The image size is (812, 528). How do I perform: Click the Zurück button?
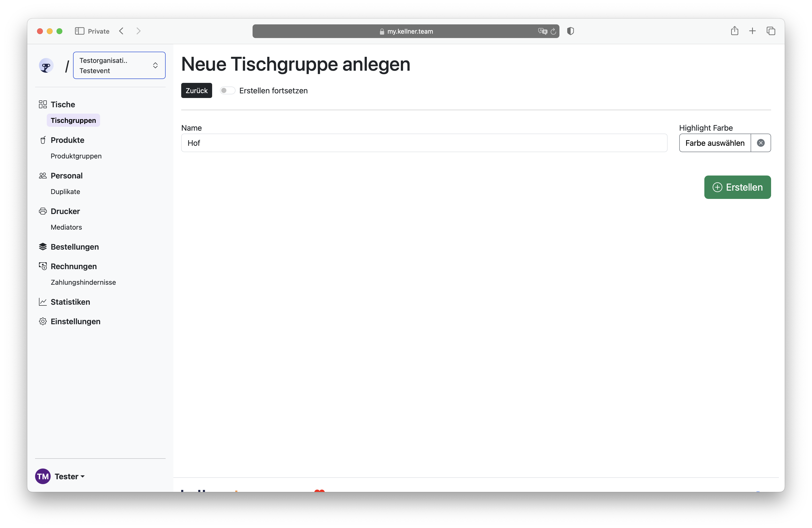[197, 90]
